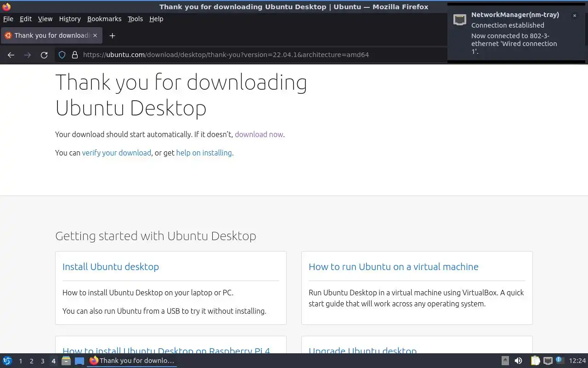
Task: Close the 'Thank you for downloading' tab
Action: tap(95, 35)
